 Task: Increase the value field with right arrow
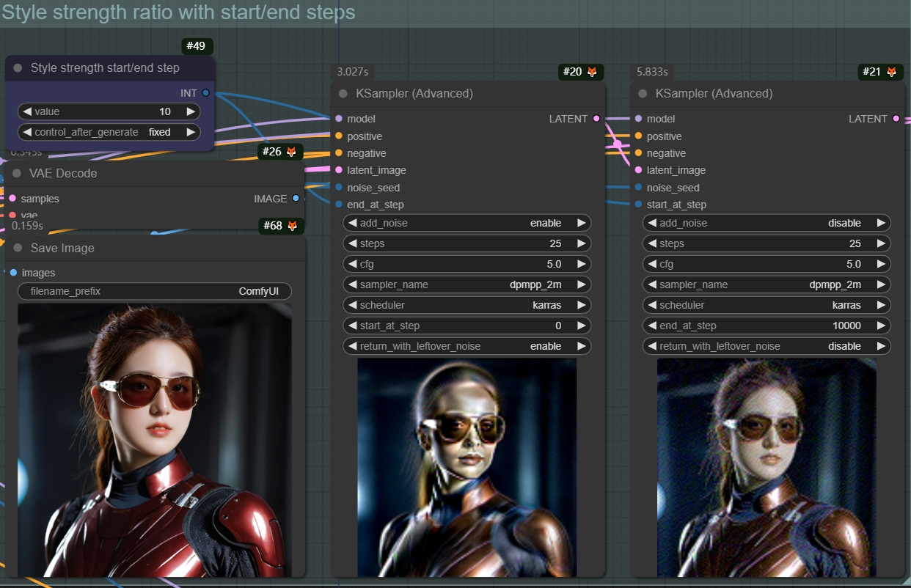[x=191, y=111]
